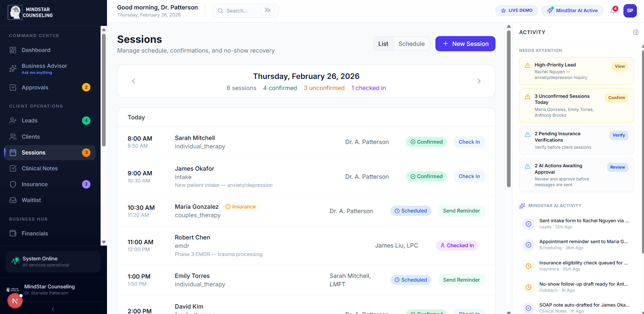Viewport: 644px width, 314px height.
Task: Open the Insurance shield icon
Action: 13,184
